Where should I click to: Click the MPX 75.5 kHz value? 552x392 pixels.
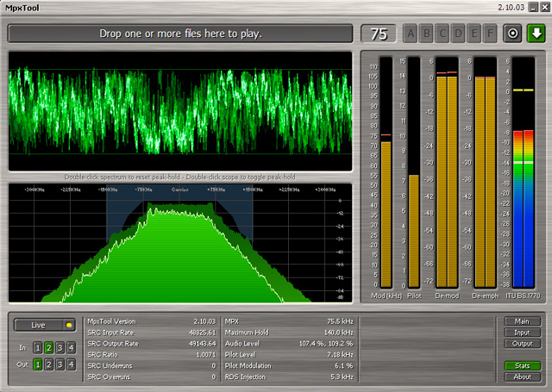point(340,321)
